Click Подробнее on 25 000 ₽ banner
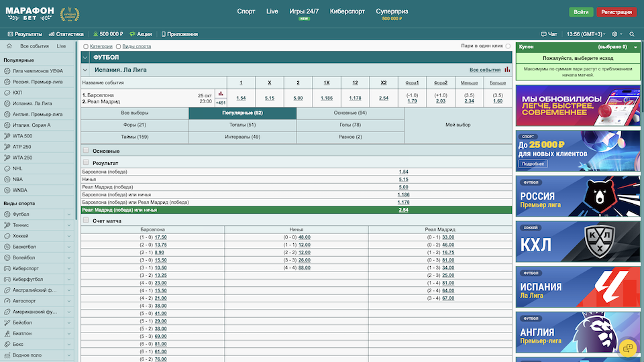 533,164
